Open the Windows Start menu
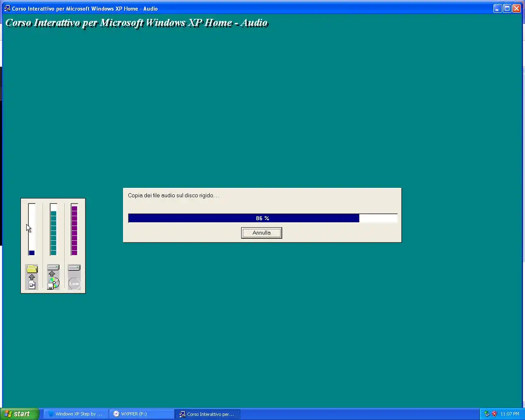 [x=20, y=414]
